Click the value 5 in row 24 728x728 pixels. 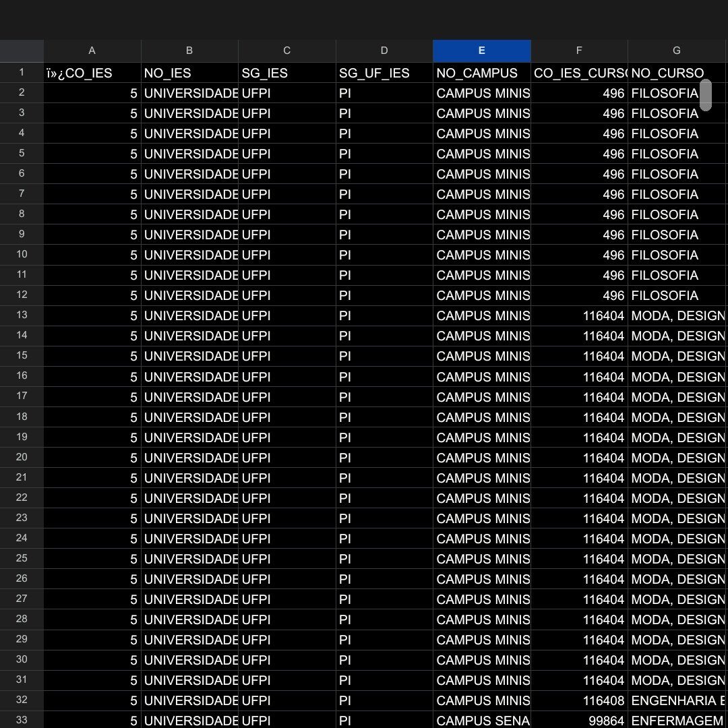[92, 539]
